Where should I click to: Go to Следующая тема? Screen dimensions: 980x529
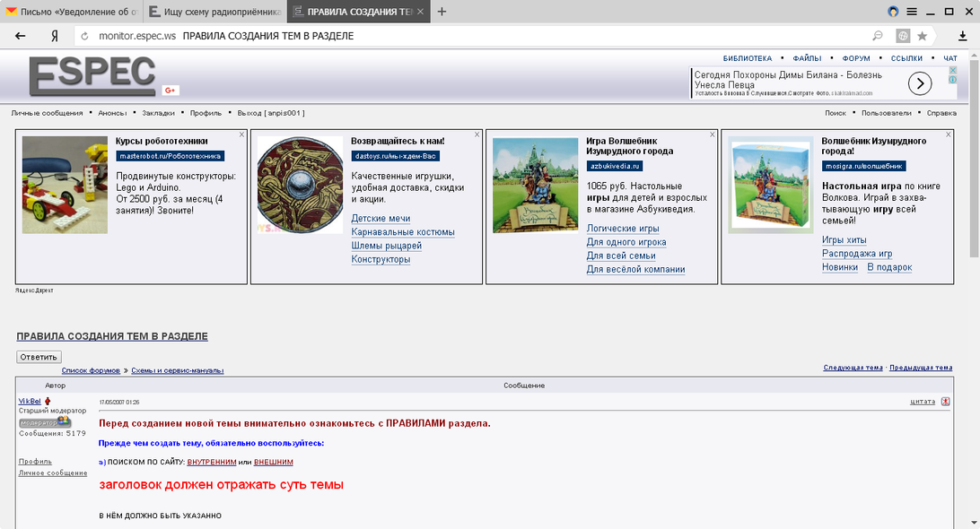pyautogui.click(x=853, y=368)
